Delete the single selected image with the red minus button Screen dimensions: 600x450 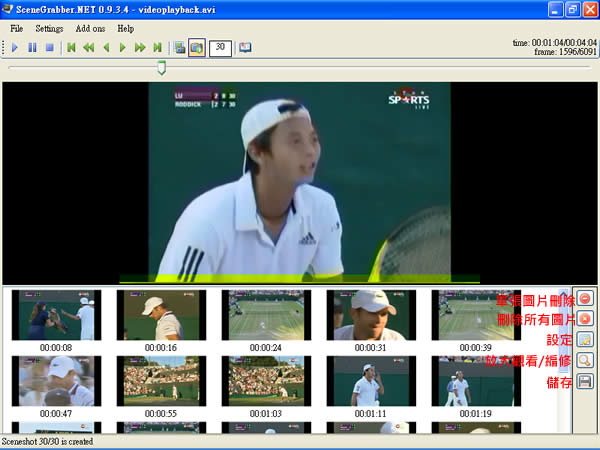(585, 298)
